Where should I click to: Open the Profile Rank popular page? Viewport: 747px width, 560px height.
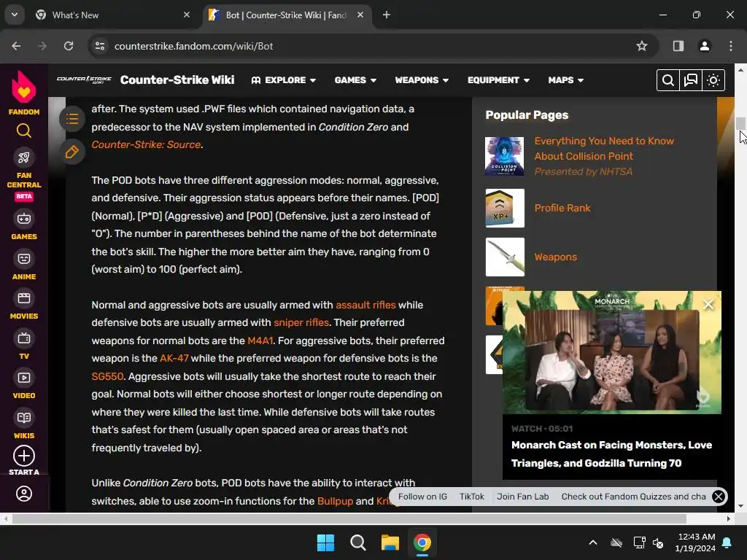pyautogui.click(x=562, y=208)
